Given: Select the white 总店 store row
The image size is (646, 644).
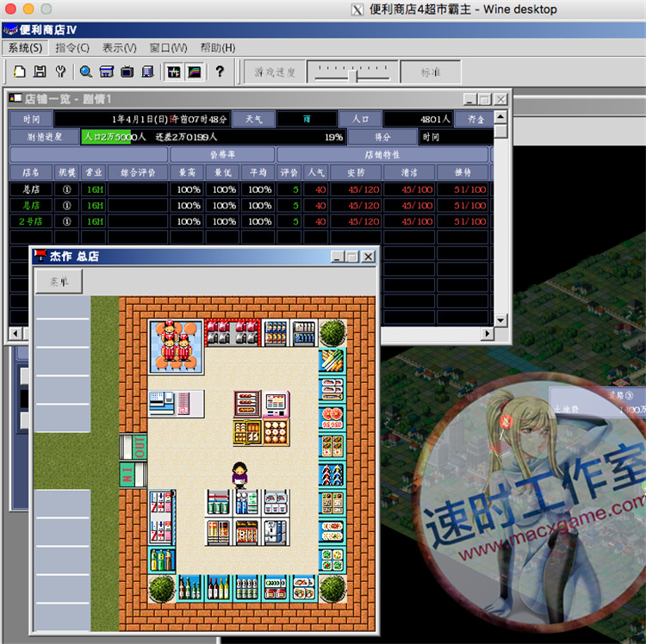Looking at the screenshot, I should click(252, 189).
